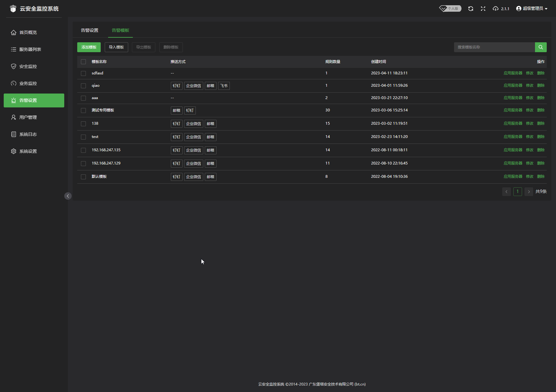Go to next page of templates
Viewport: 556px width, 392px height.
tap(529, 192)
